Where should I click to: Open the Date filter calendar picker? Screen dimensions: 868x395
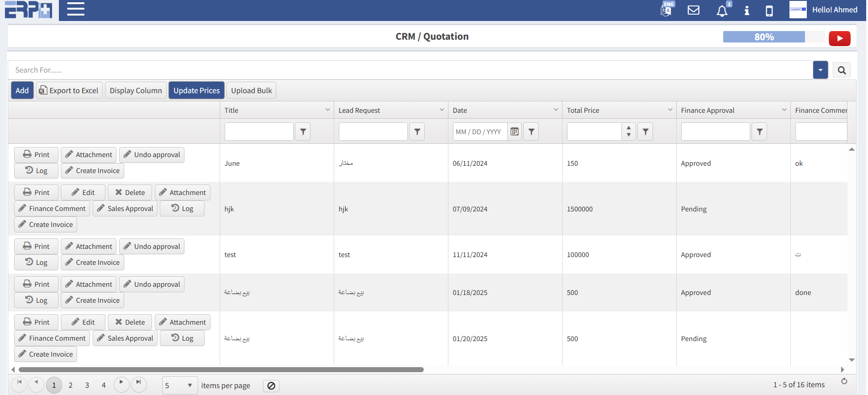pyautogui.click(x=515, y=132)
